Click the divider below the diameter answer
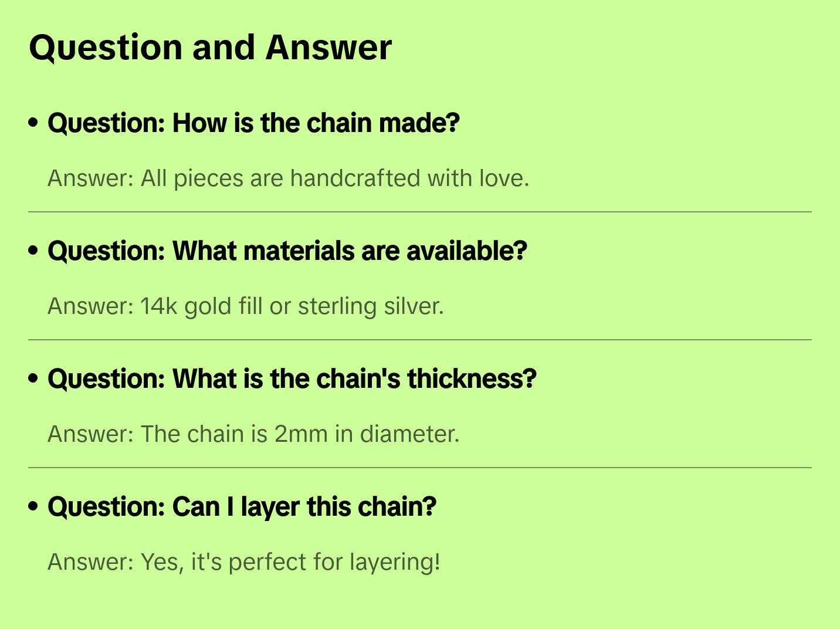This screenshot has height=629, width=840. [420, 468]
